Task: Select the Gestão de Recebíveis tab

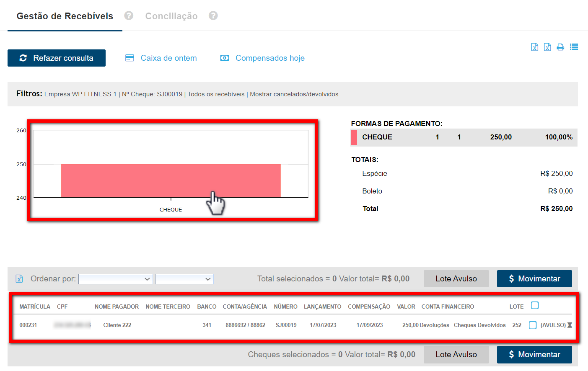Action: coord(65,16)
